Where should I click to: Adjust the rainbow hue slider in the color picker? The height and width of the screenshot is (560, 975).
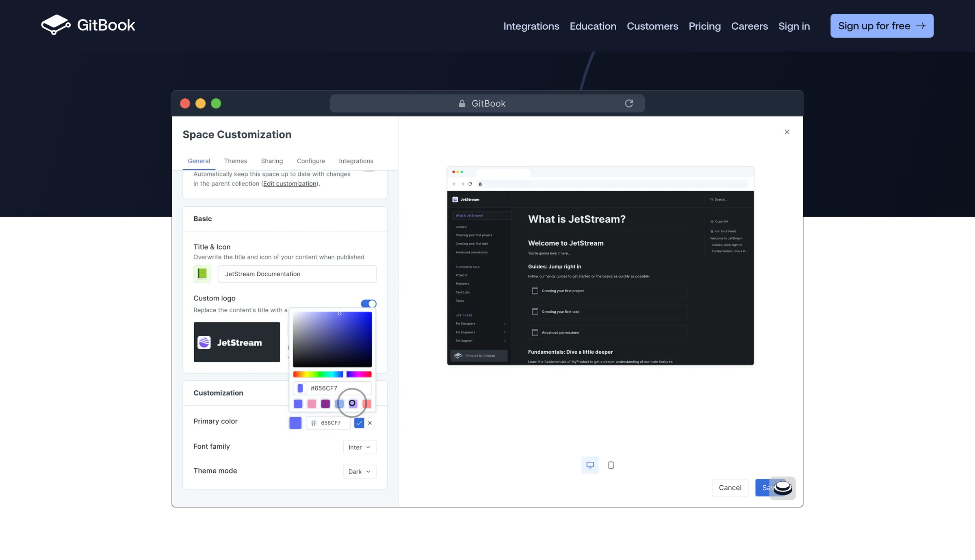point(332,374)
